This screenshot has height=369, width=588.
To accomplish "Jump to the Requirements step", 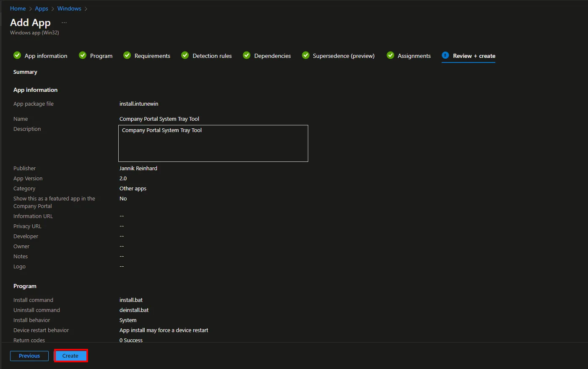I will (x=147, y=56).
